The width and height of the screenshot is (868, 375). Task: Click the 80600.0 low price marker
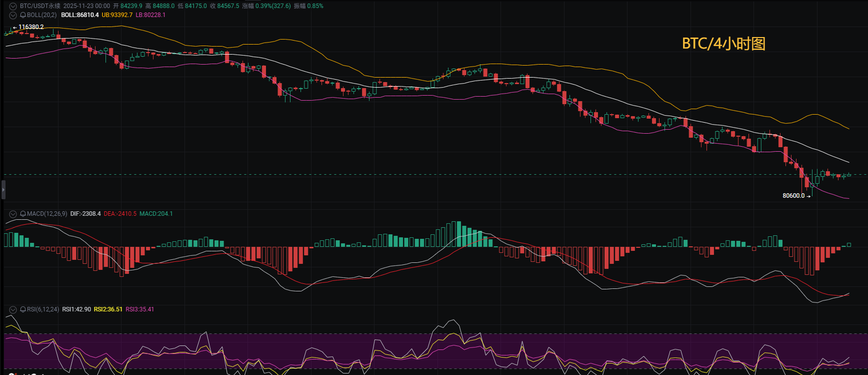793,196
